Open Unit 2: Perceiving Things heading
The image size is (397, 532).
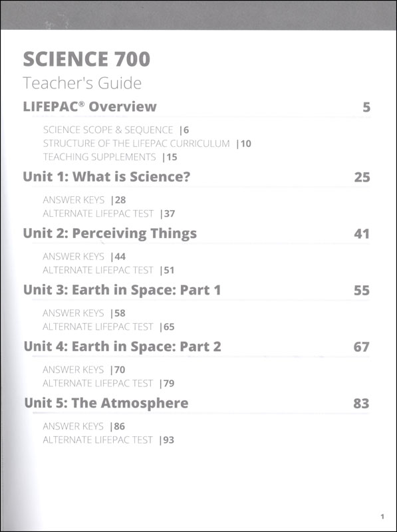[x=110, y=233]
